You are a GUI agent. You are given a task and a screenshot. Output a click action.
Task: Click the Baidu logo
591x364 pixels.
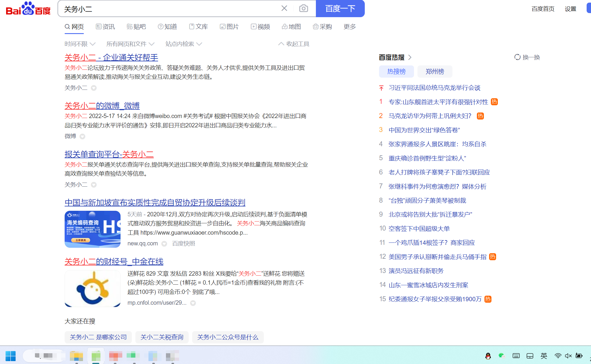tap(28, 8)
